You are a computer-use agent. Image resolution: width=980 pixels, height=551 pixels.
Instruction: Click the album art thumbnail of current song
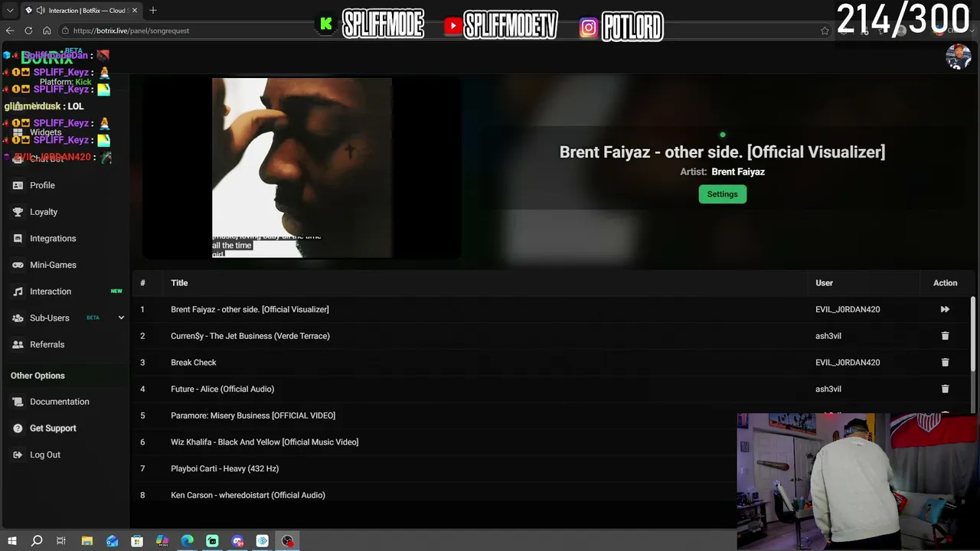(x=302, y=168)
